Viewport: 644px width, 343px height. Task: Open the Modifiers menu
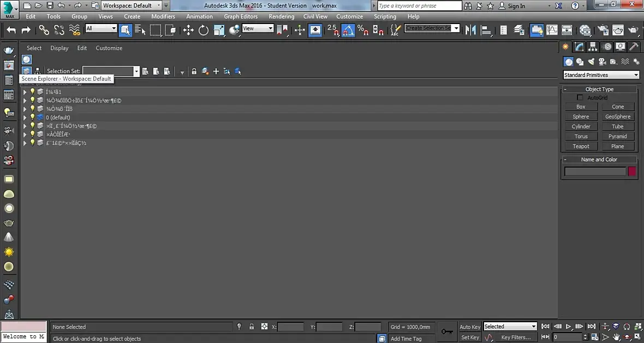click(163, 16)
